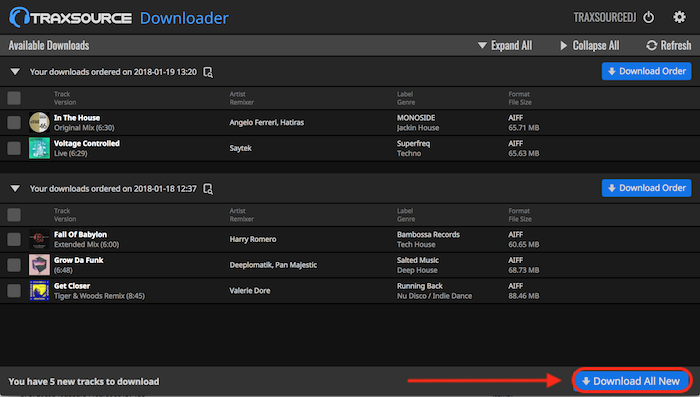Click the power logout icon
Viewport: 700px width, 397px height.
(x=648, y=17)
